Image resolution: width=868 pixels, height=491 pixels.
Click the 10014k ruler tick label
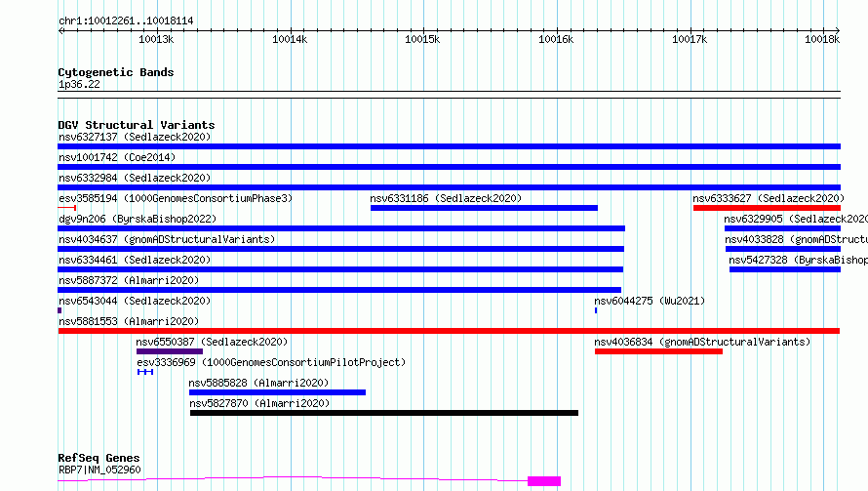pos(290,39)
